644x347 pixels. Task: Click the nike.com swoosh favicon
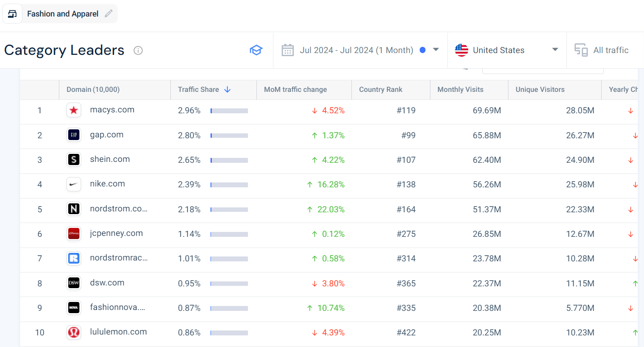(74, 184)
